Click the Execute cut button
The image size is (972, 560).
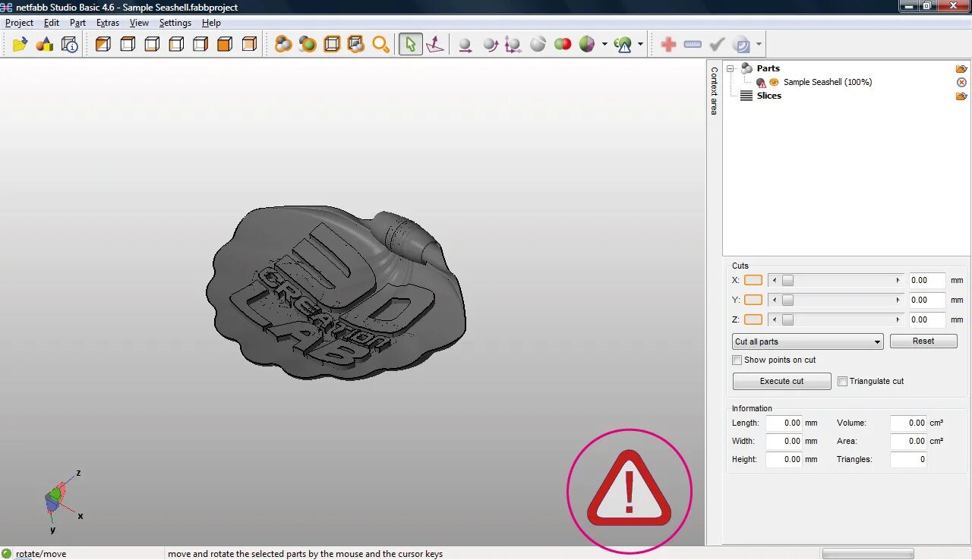coord(781,381)
